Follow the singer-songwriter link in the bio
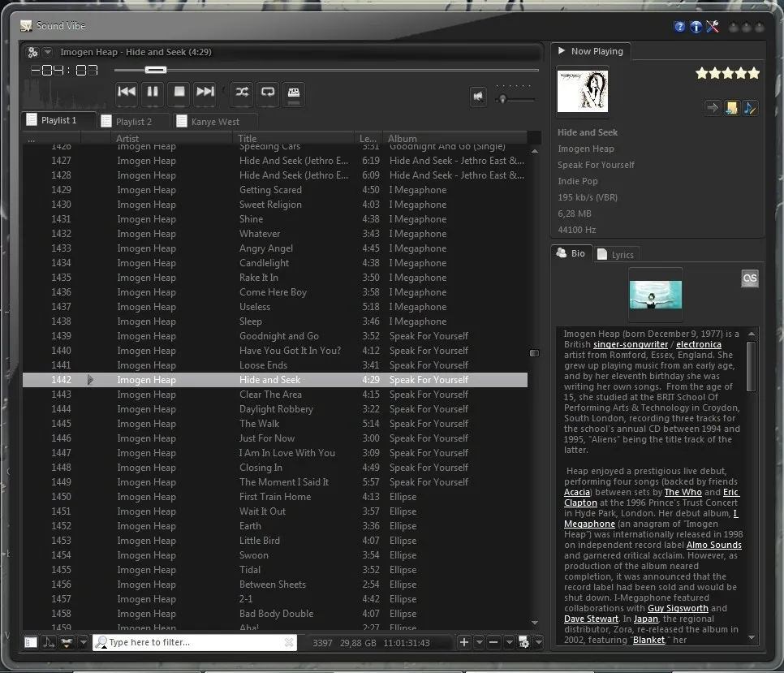784x673 pixels. (x=630, y=344)
